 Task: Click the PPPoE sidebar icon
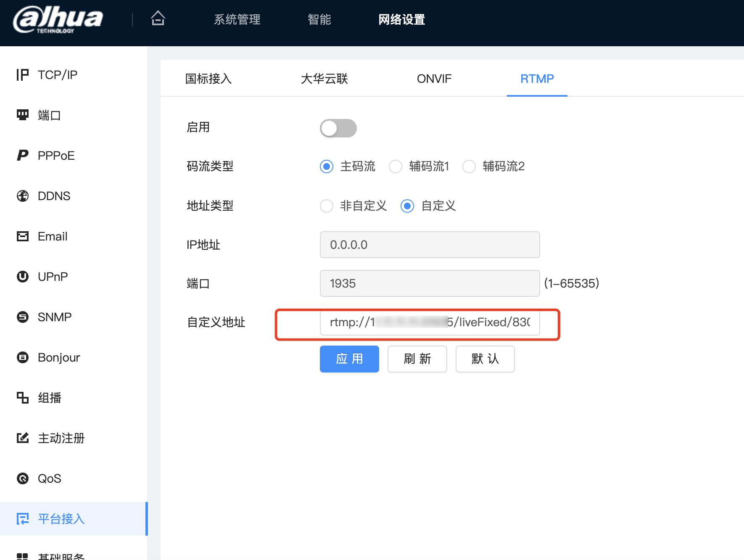coord(22,156)
